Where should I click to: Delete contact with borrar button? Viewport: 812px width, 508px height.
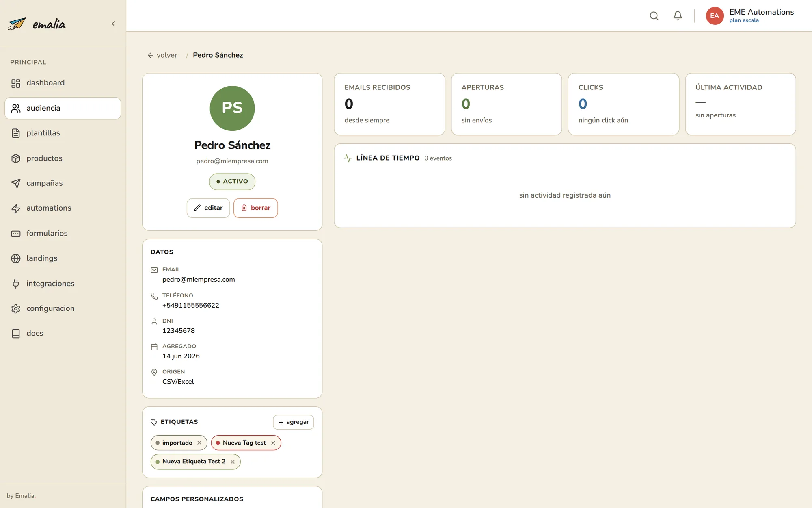point(256,208)
